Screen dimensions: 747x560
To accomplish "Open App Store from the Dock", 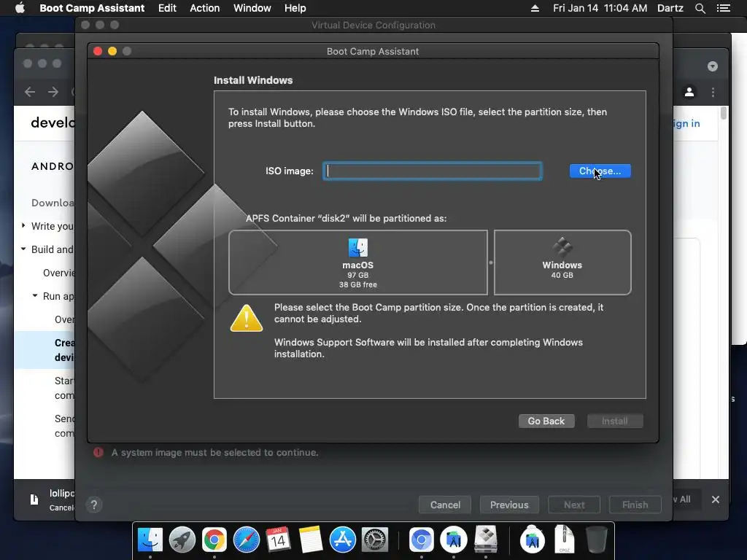I will click(x=343, y=540).
